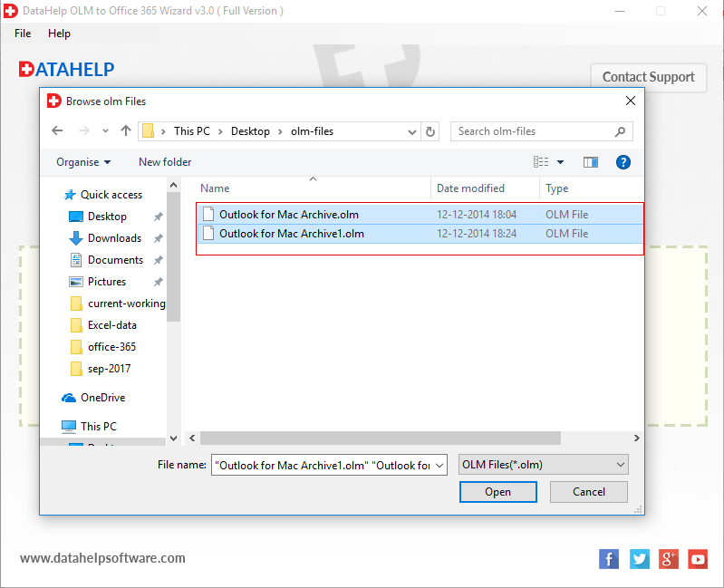Close the Browse olm Files dialog

click(x=631, y=101)
